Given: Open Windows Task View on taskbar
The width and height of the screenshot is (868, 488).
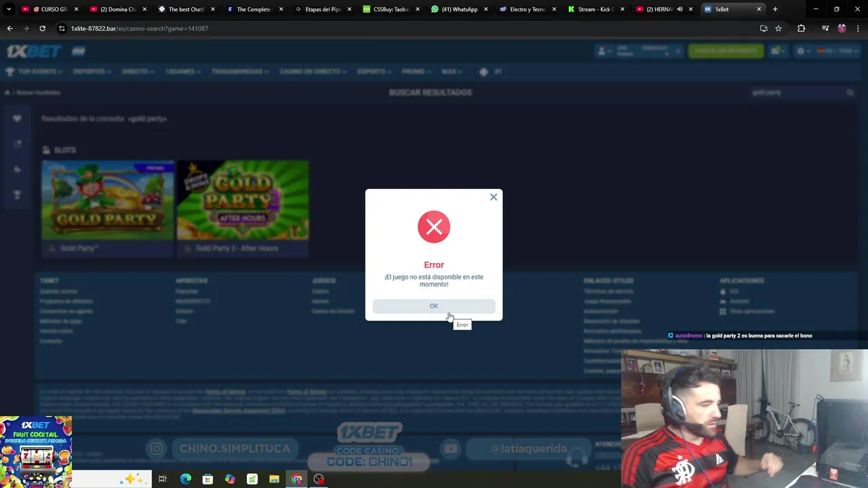Looking at the screenshot, I should [163, 479].
